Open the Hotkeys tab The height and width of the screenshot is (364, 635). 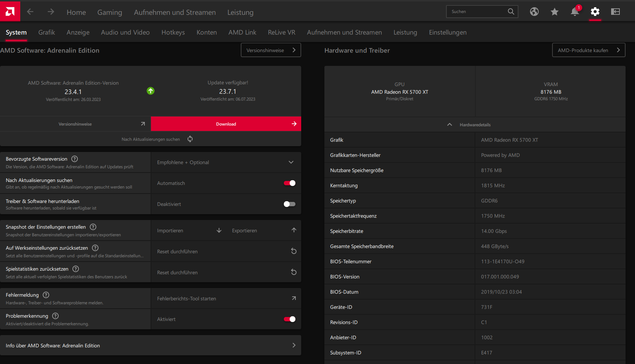pos(173,32)
